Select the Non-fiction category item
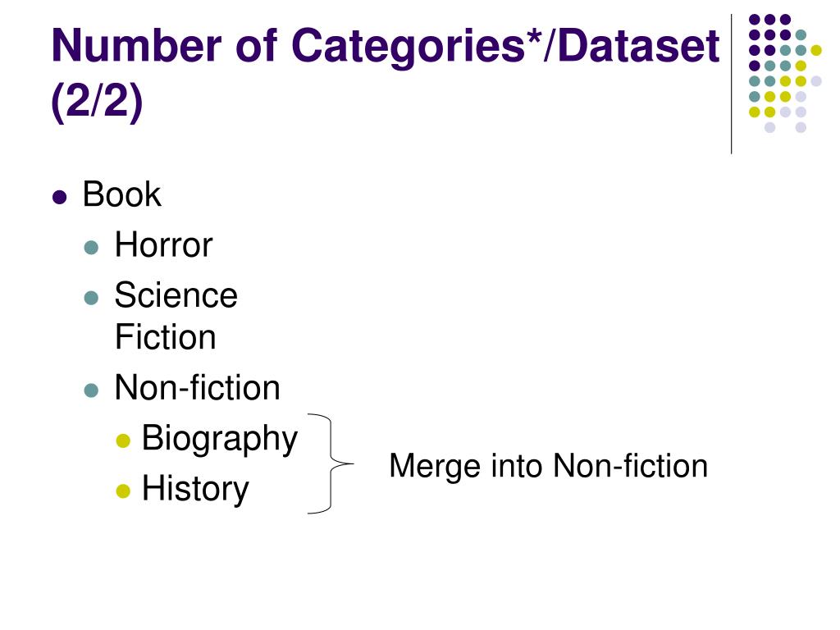Viewport: 840px width, 630px height. (197, 387)
